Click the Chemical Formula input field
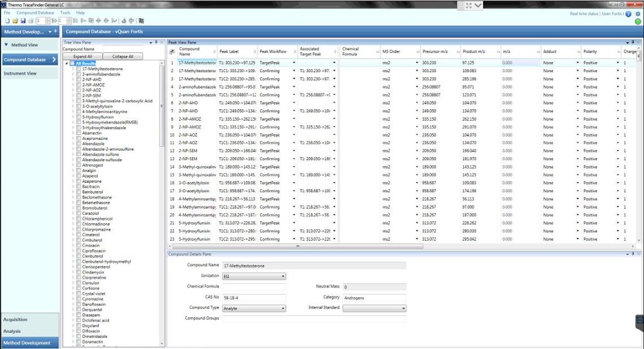 (254, 287)
